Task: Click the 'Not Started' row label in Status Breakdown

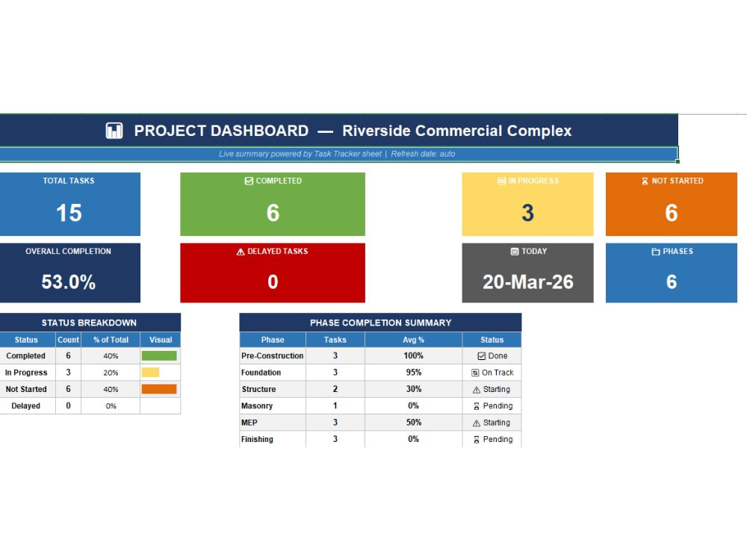Action: [x=26, y=389]
